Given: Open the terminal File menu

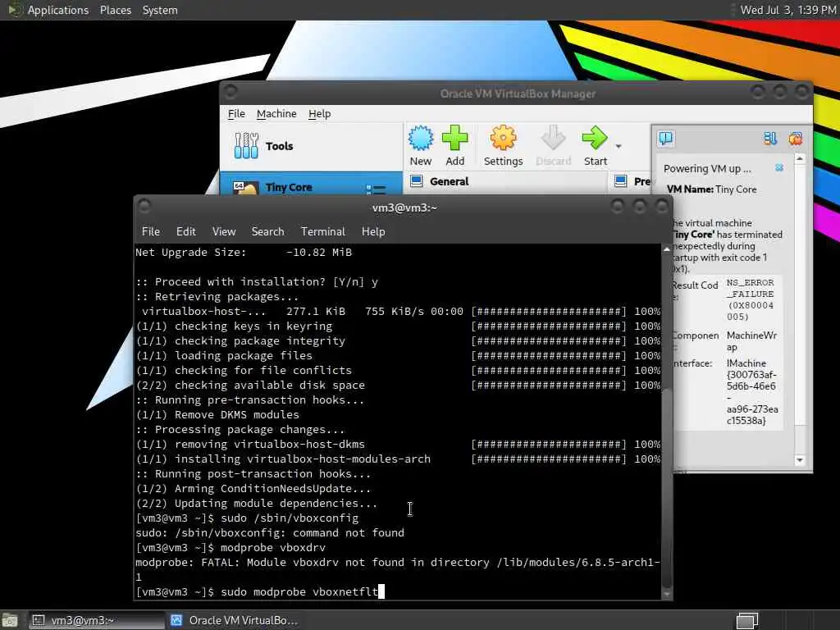Looking at the screenshot, I should click(151, 231).
